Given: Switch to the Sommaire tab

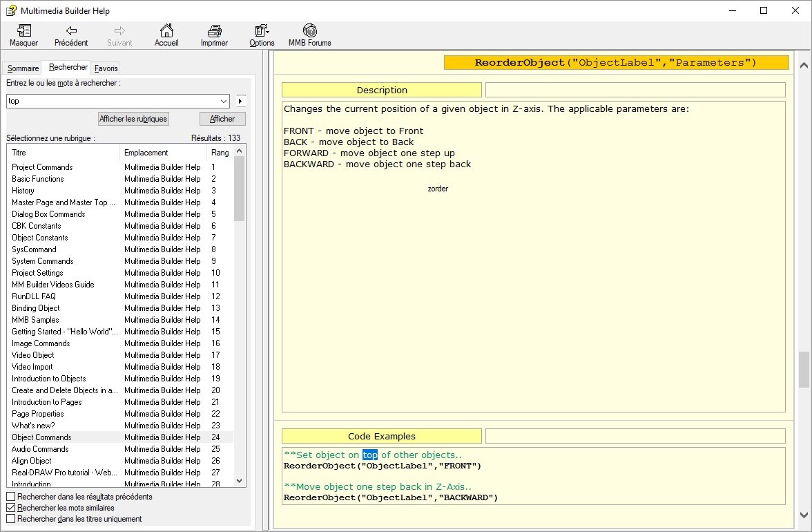Looking at the screenshot, I should click(23, 68).
